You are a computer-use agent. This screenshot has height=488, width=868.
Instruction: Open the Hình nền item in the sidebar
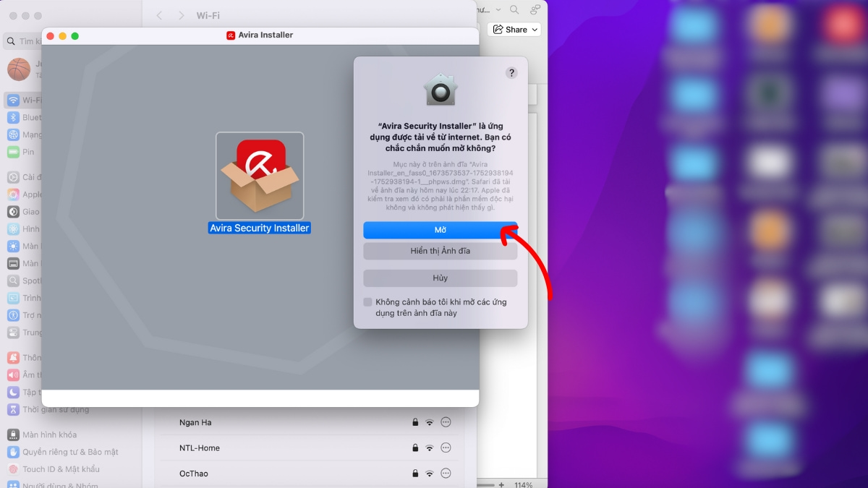tap(22, 229)
